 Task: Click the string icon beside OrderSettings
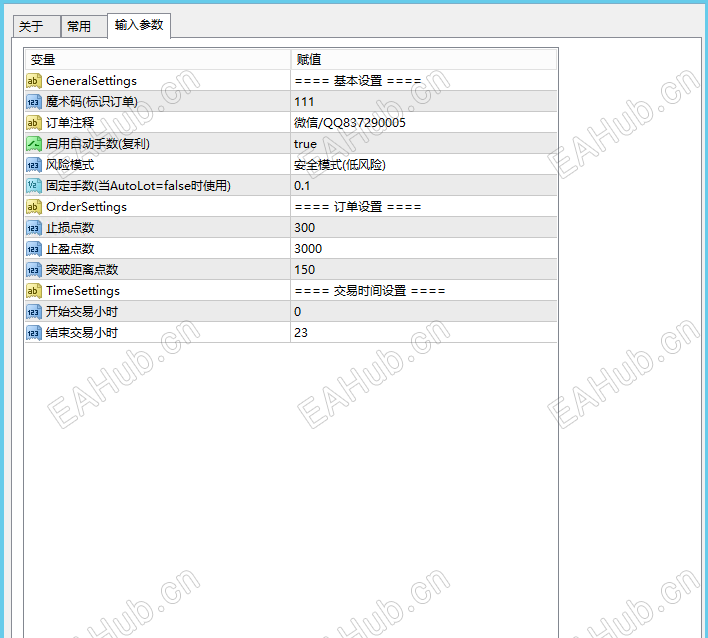tap(33, 207)
